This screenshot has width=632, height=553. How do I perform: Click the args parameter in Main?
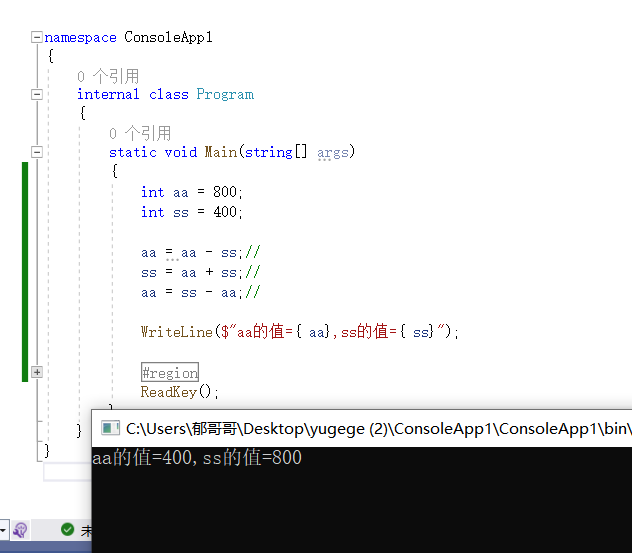tap(335, 153)
